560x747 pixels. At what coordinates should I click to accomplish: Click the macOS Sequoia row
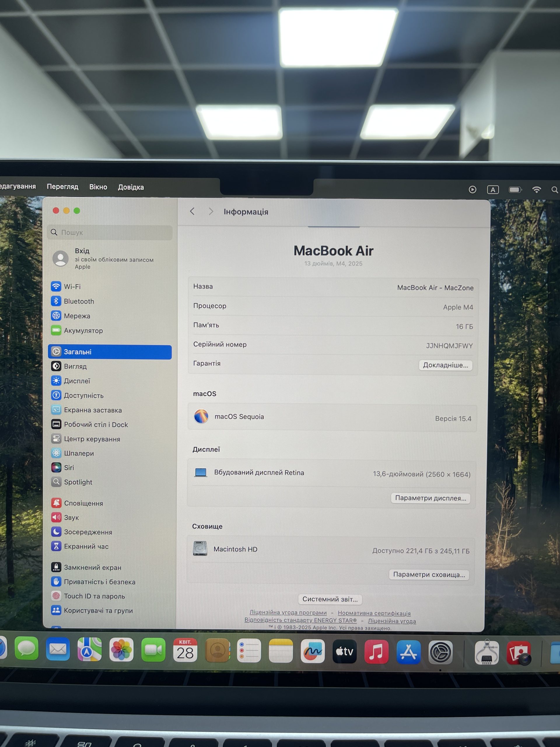point(332,417)
